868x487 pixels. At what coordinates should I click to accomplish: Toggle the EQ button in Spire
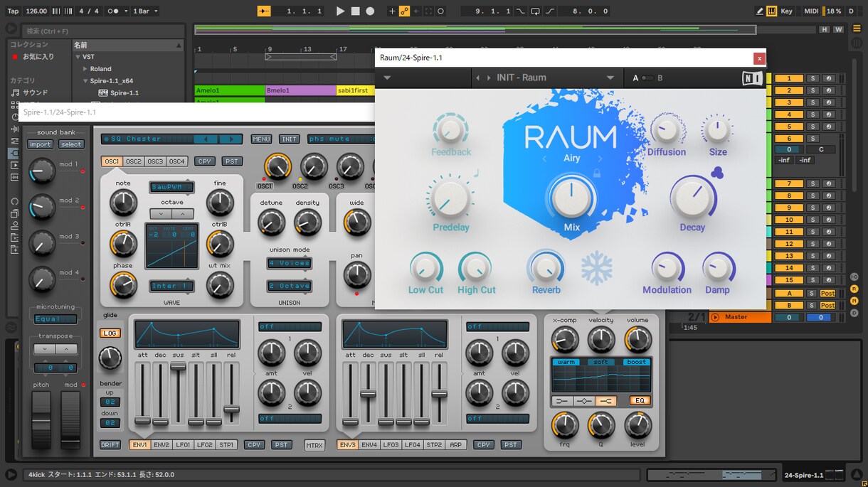(640, 401)
